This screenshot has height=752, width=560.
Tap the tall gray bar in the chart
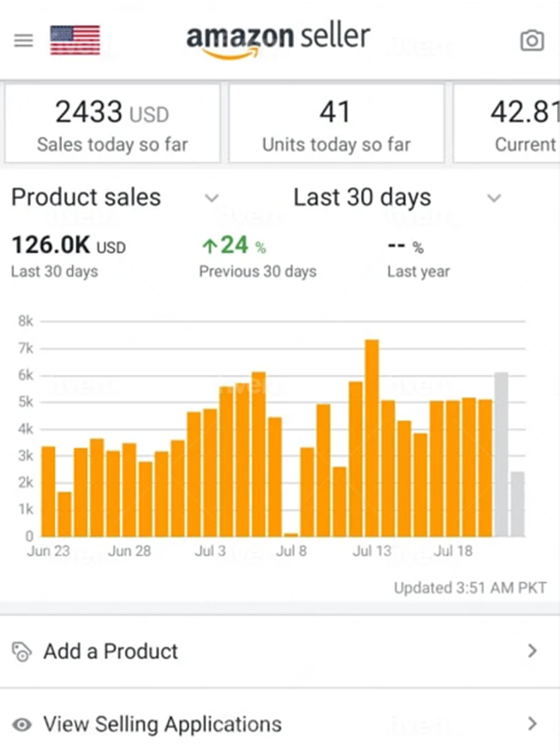tap(501, 455)
